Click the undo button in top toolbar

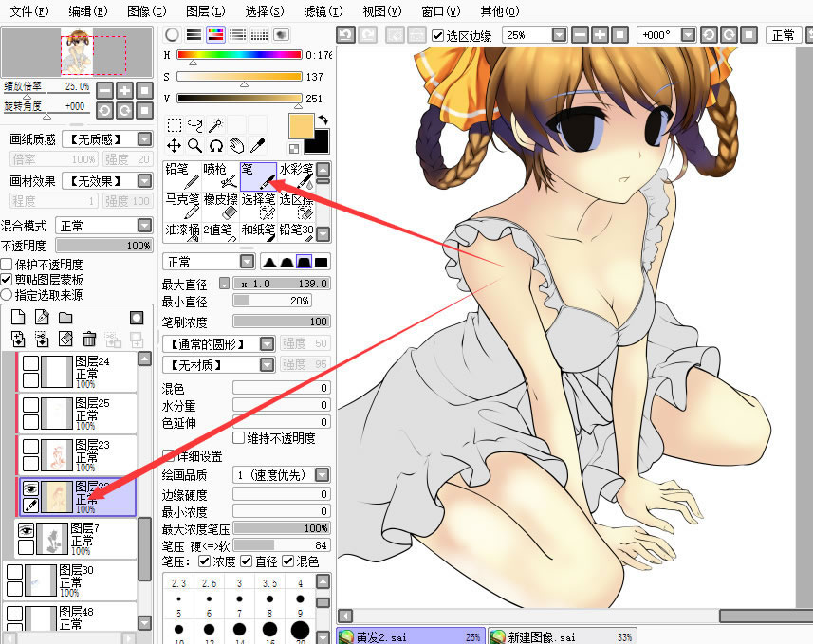(x=346, y=35)
